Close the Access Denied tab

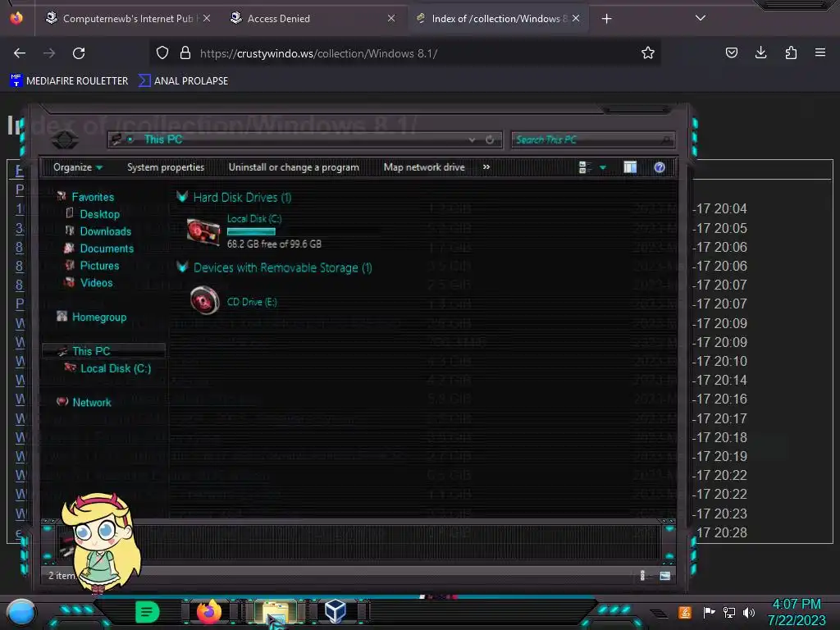pos(391,19)
